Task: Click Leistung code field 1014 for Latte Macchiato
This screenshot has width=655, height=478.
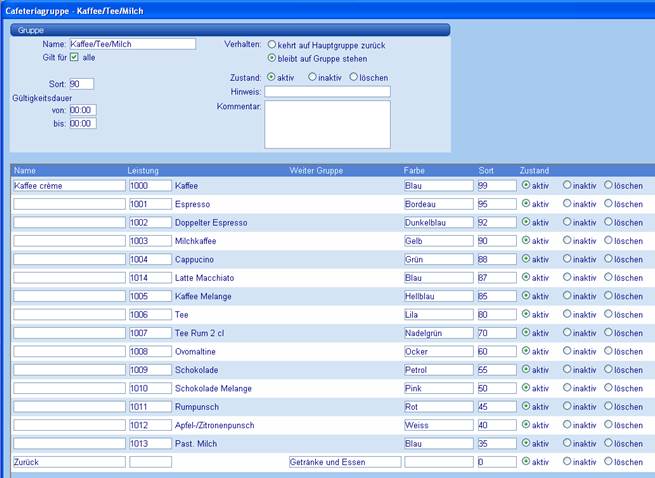Action: coord(149,278)
